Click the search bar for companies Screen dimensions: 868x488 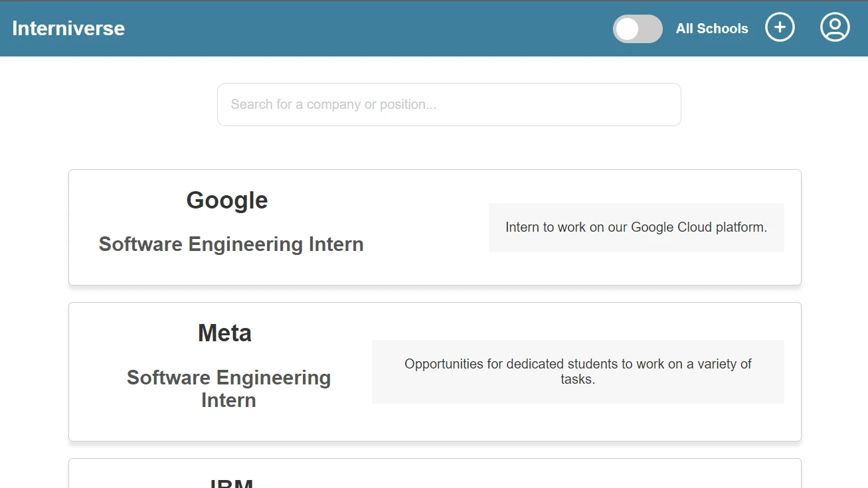point(449,104)
